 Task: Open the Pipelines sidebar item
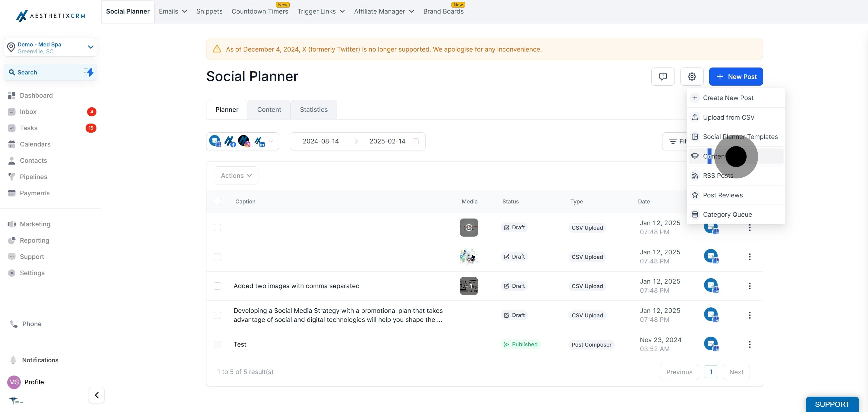pyautogui.click(x=33, y=177)
